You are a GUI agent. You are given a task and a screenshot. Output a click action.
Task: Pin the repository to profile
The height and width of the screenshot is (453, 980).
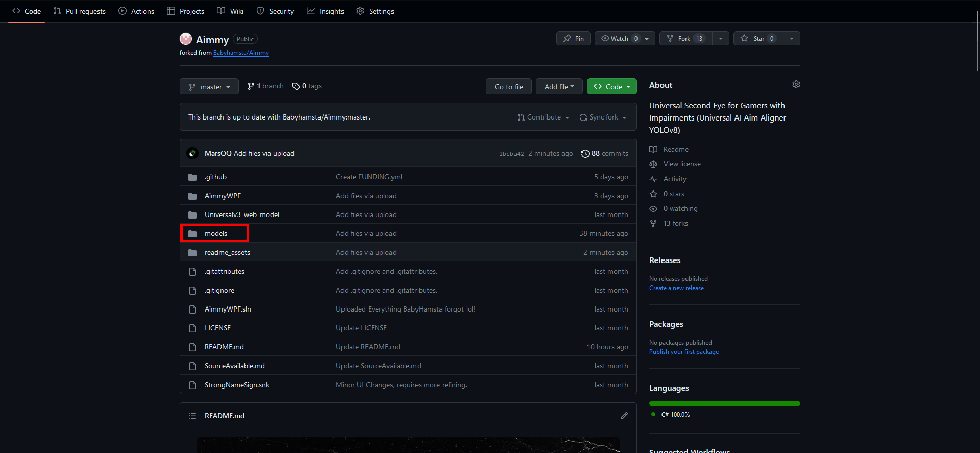coord(573,39)
